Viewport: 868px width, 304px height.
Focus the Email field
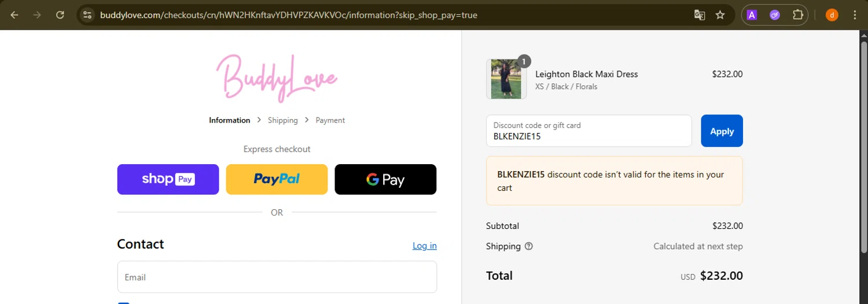coord(277,277)
